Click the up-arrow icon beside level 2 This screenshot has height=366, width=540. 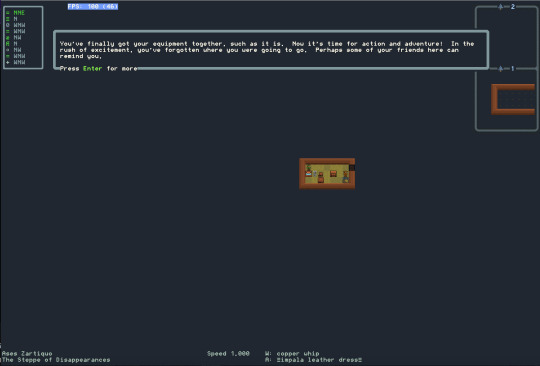[x=500, y=7]
